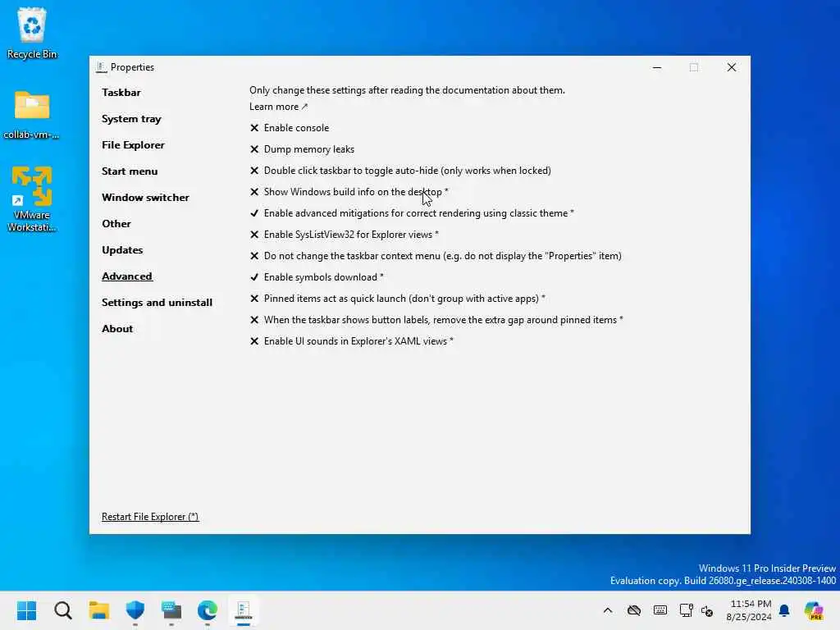
Task: Click the muted volume tray icon
Action: (707, 610)
